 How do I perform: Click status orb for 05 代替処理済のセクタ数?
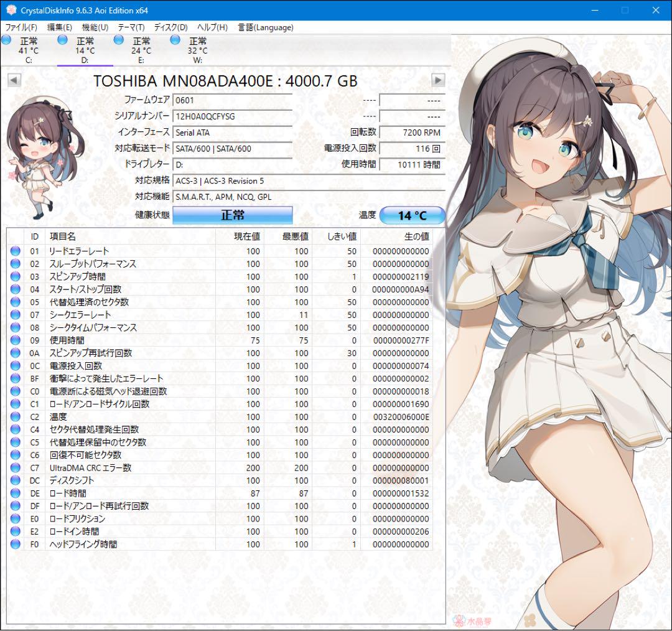pos(16,302)
